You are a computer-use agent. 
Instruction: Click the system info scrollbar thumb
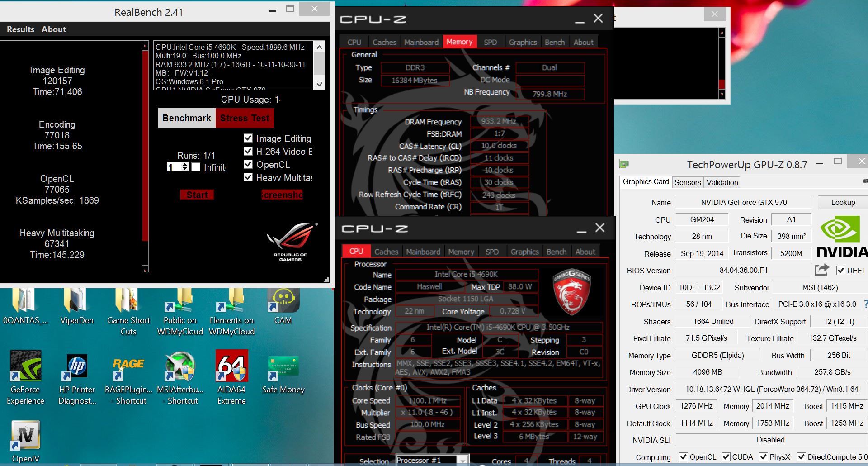[320, 64]
